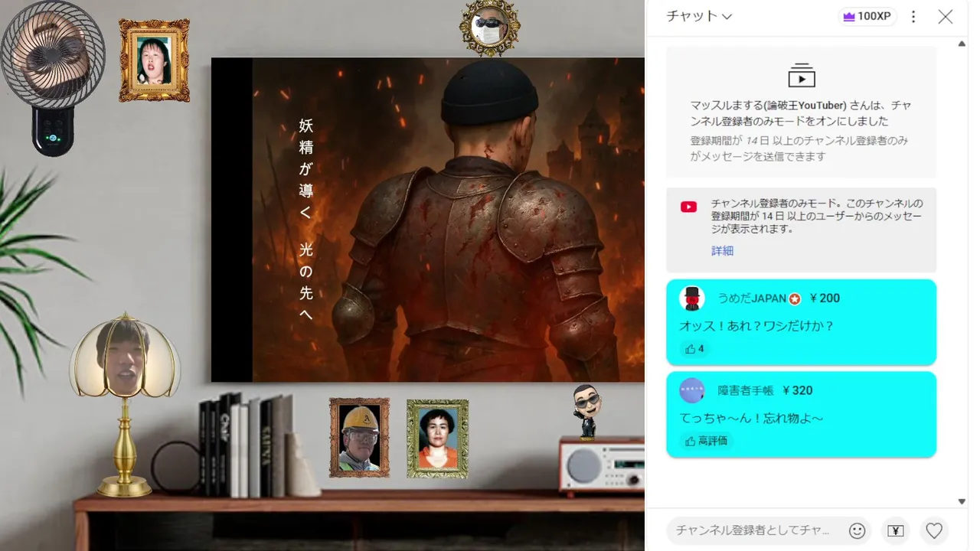Click the ￥200 super chat amount
Screen dimensions: 980x551
(x=824, y=298)
